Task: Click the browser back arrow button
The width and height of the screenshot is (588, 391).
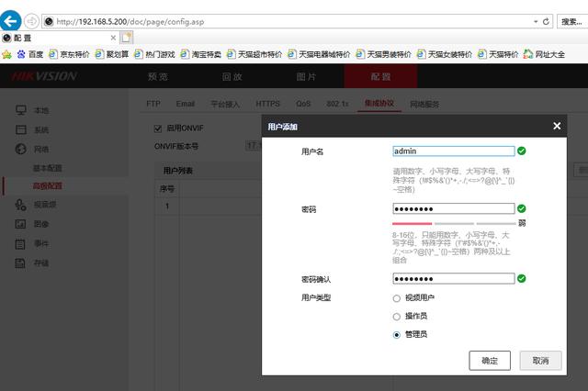Action: click(x=10, y=21)
